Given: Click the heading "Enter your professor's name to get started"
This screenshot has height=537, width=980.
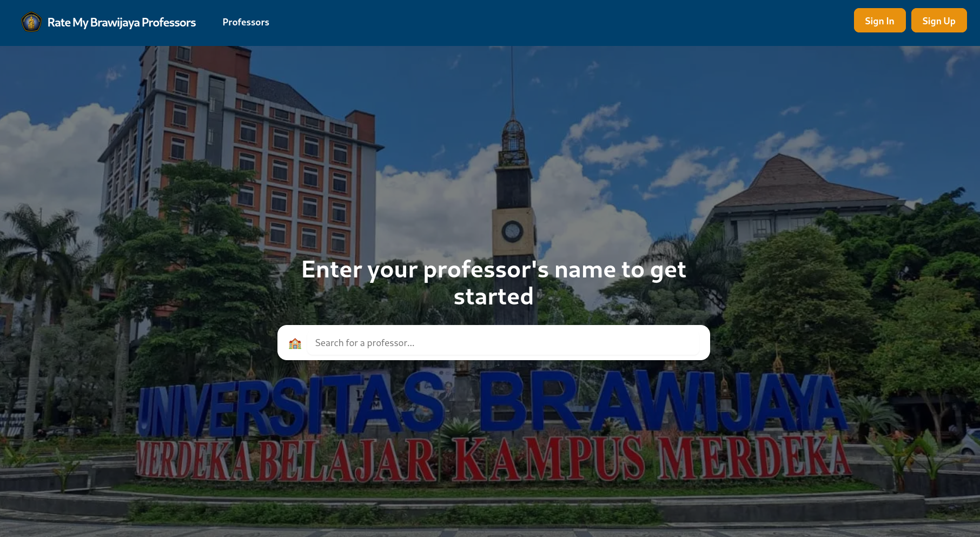Looking at the screenshot, I should click(x=493, y=283).
